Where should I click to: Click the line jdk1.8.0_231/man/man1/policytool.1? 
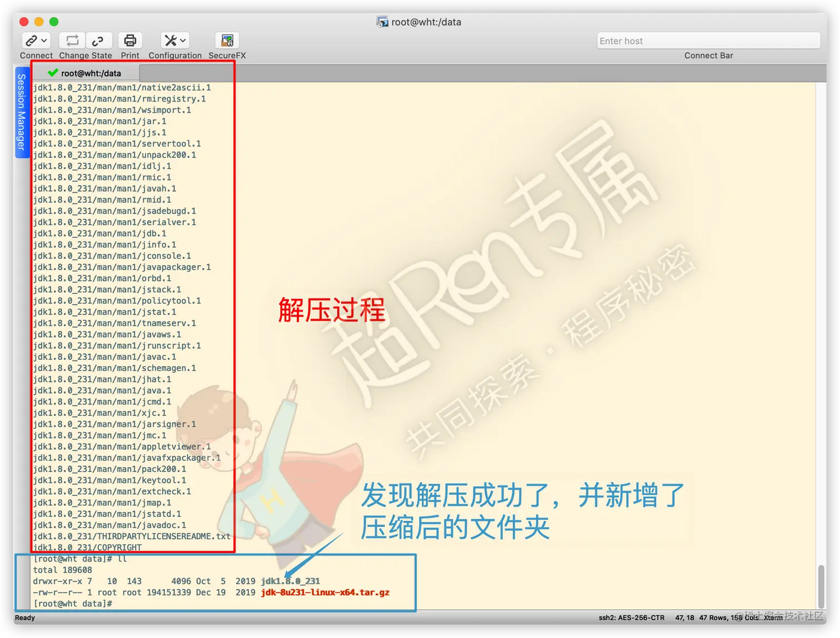(x=117, y=301)
